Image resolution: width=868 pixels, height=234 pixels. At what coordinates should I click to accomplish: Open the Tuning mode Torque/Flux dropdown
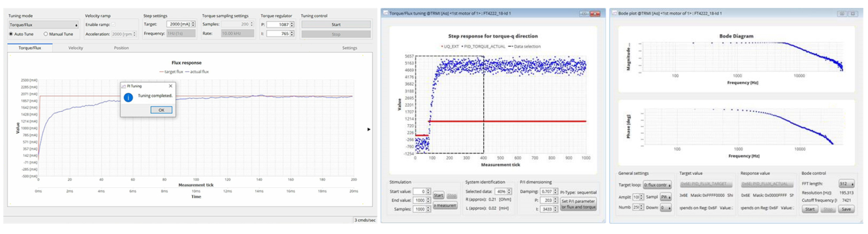pyautogui.click(x=44, y=25)
